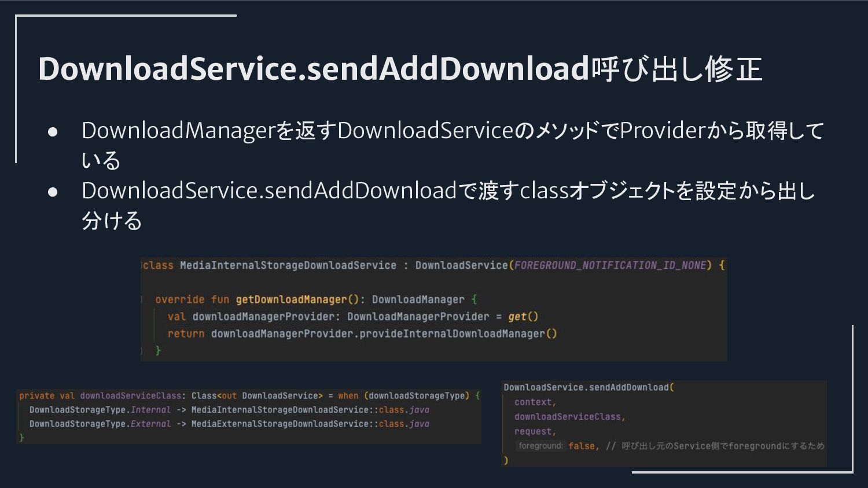This screenshot has width=868, height=488.
Task: Click the bottom-right sendAddDownload snippet image
Action: 664,424
